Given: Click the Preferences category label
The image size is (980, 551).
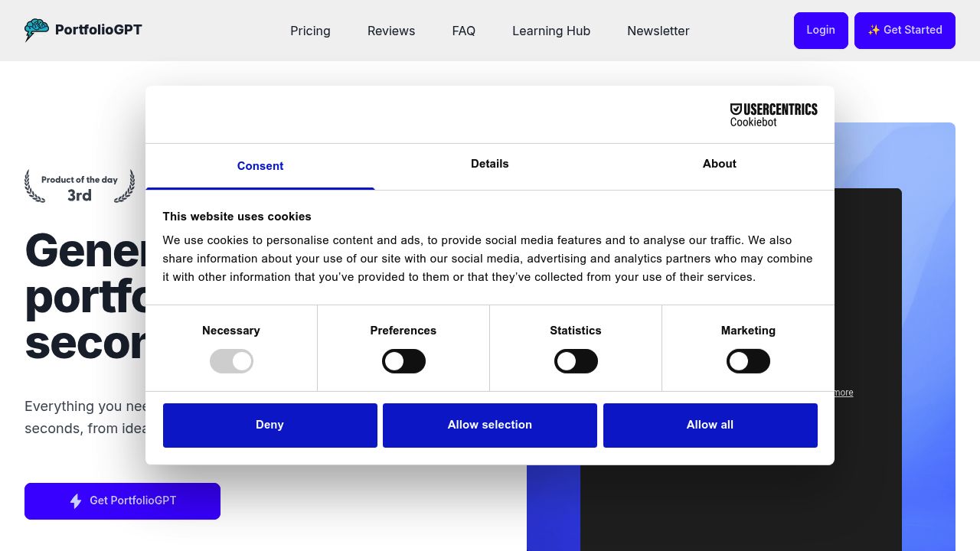Looking at the screenshot, I should click(403, 331).
